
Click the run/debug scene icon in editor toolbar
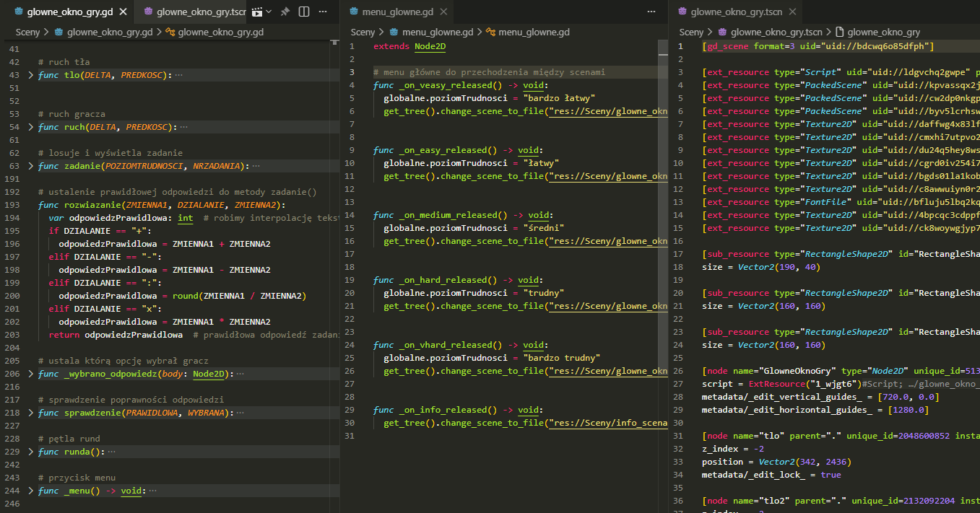256,12
